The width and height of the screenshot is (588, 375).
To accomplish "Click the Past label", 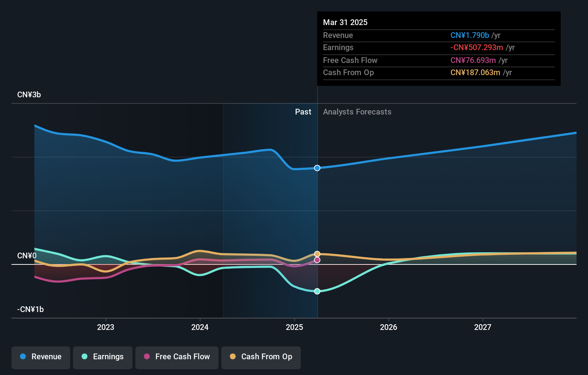I will click(x=303, y=112).
